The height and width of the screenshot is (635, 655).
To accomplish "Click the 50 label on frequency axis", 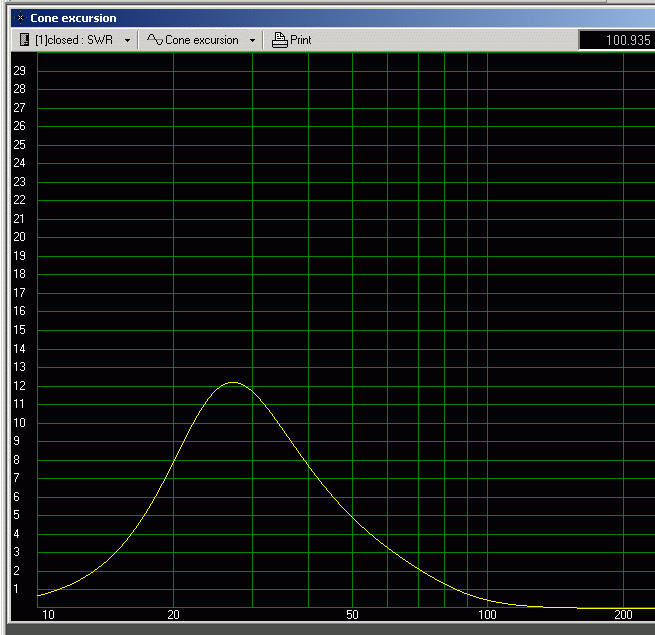I will (352, 615).
